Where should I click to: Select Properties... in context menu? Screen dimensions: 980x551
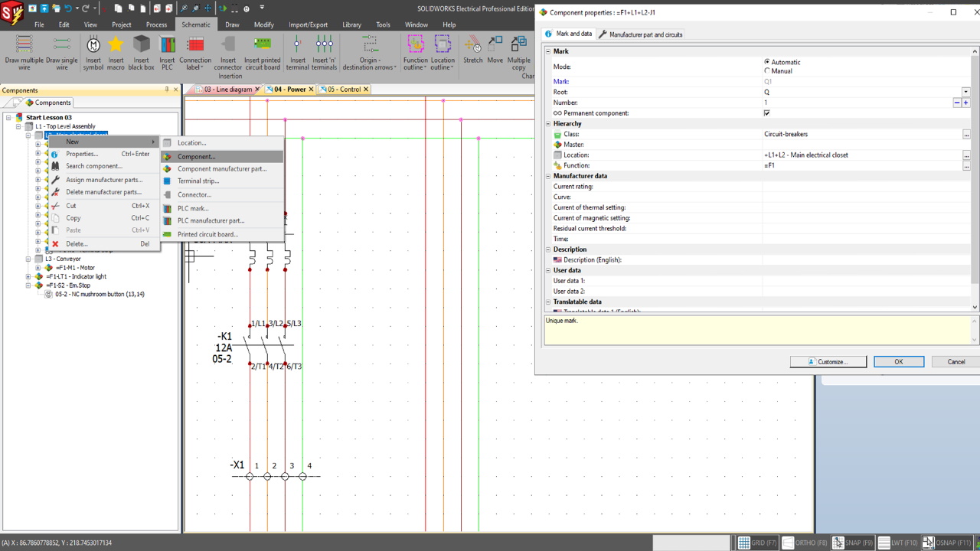click(x=103, y=154)
